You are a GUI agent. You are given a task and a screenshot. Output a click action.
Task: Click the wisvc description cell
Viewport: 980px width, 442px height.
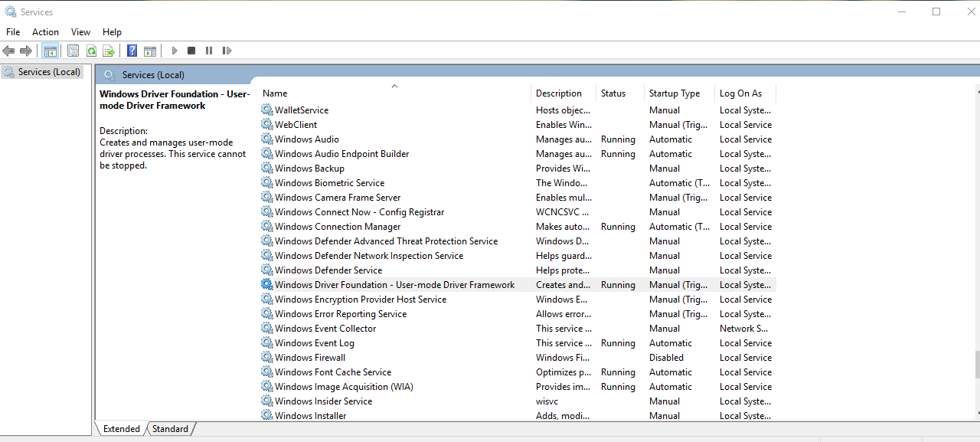(547, 401)
